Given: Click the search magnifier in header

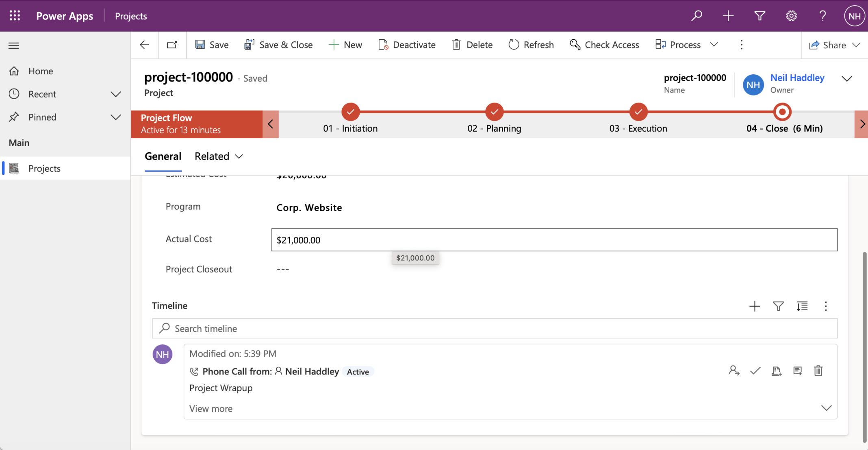Looking at the screenshot, I should click(x=697, y=16).
